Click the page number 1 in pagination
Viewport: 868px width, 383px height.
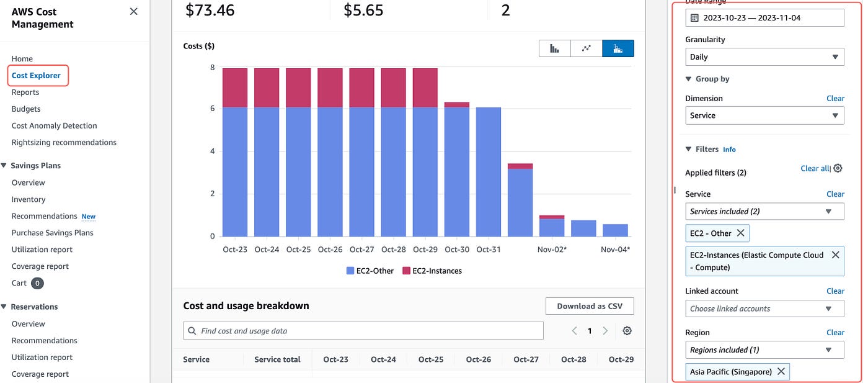coord(590,331)
